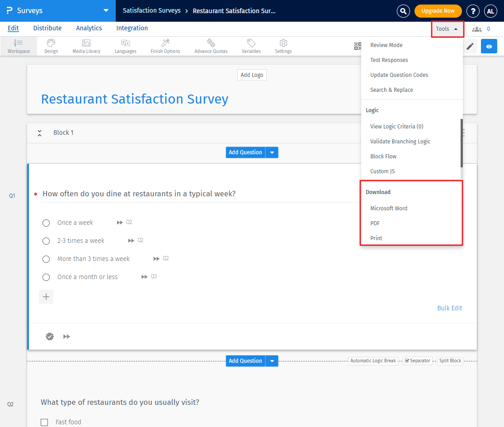Switch to the Distribute tab
This screenshot has width=504, height=427.
pos(47,28)
